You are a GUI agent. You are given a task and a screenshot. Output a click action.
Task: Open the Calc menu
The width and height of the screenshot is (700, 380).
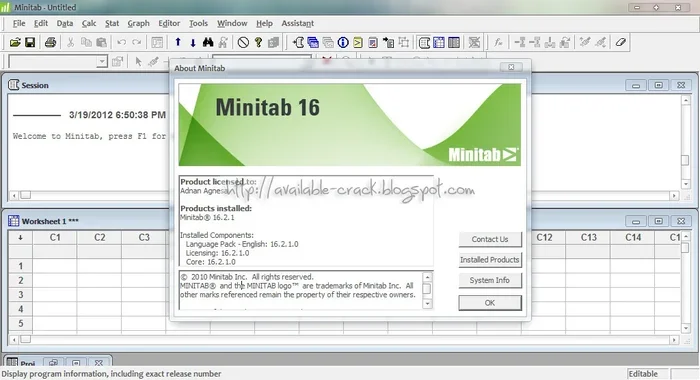(89, 23)
